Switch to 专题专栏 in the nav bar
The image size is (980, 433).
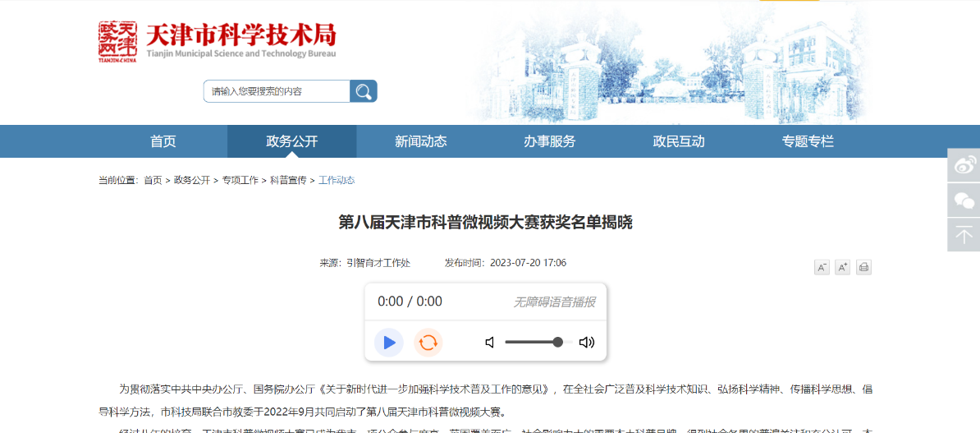[808, 141]
